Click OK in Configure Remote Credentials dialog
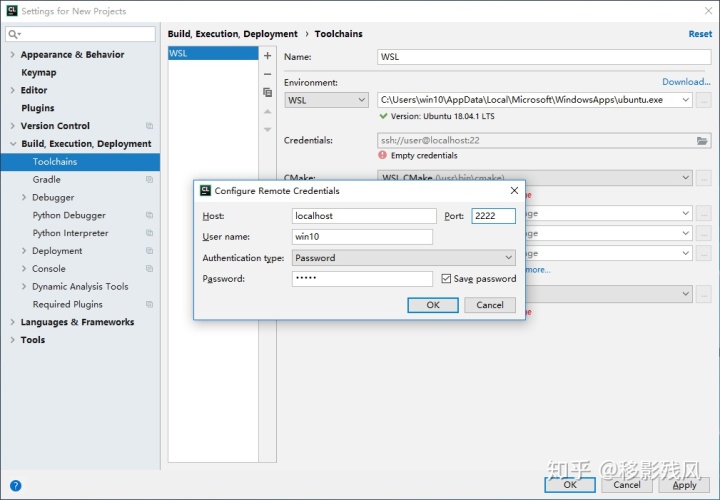Viewport: 720px width, 500px height. point(433,305)
